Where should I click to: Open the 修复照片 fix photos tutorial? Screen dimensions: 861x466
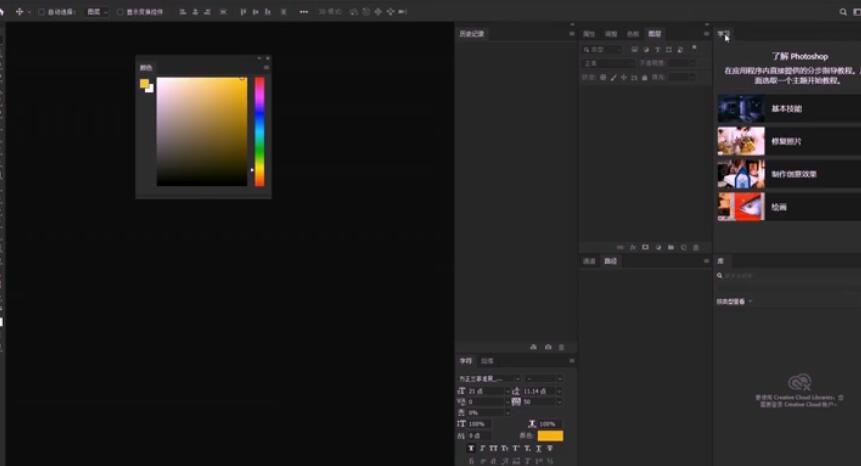pos(787,141)
